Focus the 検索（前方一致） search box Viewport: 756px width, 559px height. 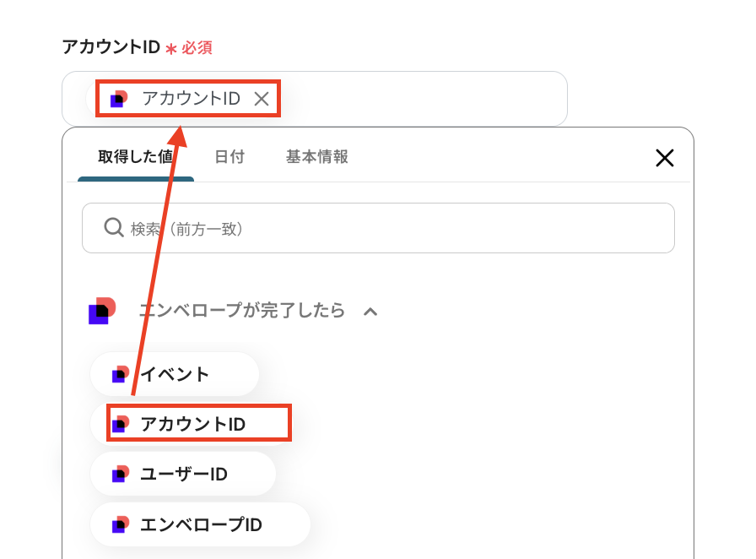[x=388, y=228]
